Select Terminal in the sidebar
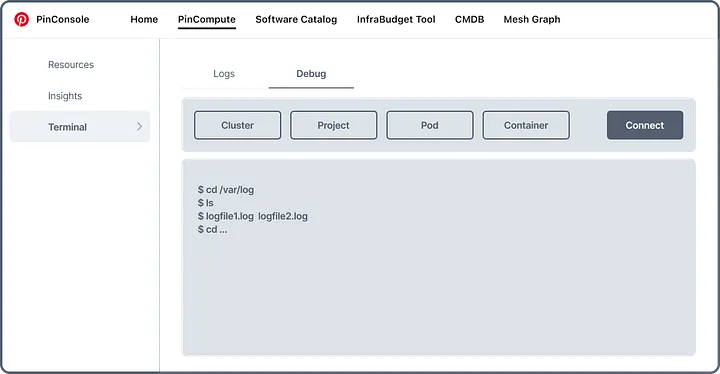Viewport: 720px width, 374px height. coord(80,126)
